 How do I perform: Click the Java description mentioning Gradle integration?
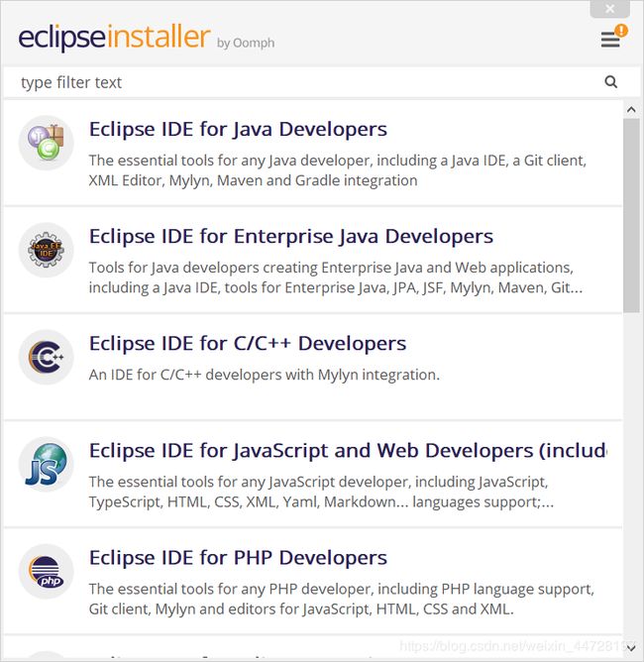point(337,170)
